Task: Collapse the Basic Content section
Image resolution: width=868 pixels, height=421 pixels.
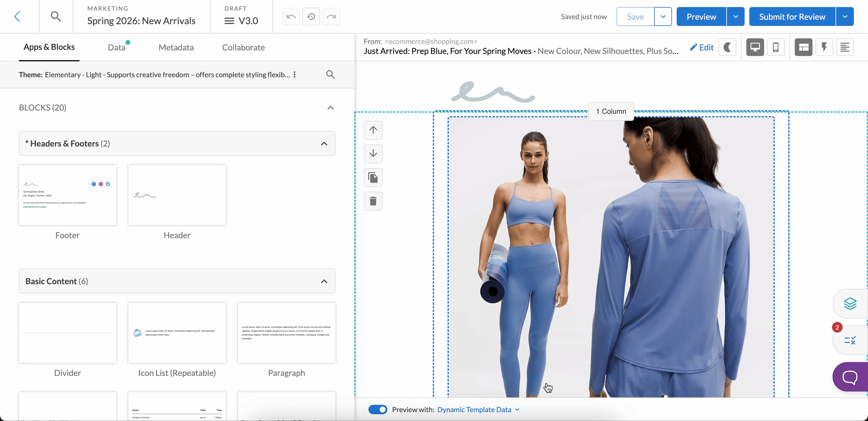Action: 324,281
